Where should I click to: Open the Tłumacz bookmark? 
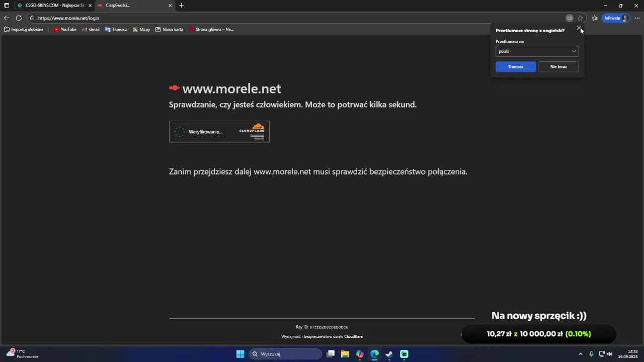116,30
